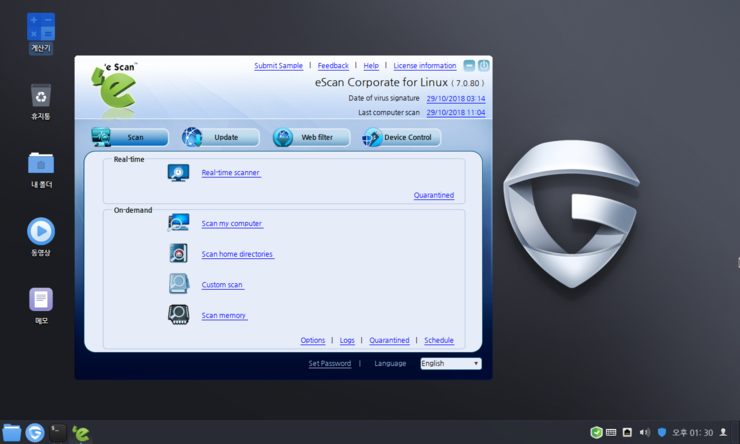This screenshot has width=740, height=444.
Task: View the Logs link
Action: pyautogui.click(x=347, y=340)
